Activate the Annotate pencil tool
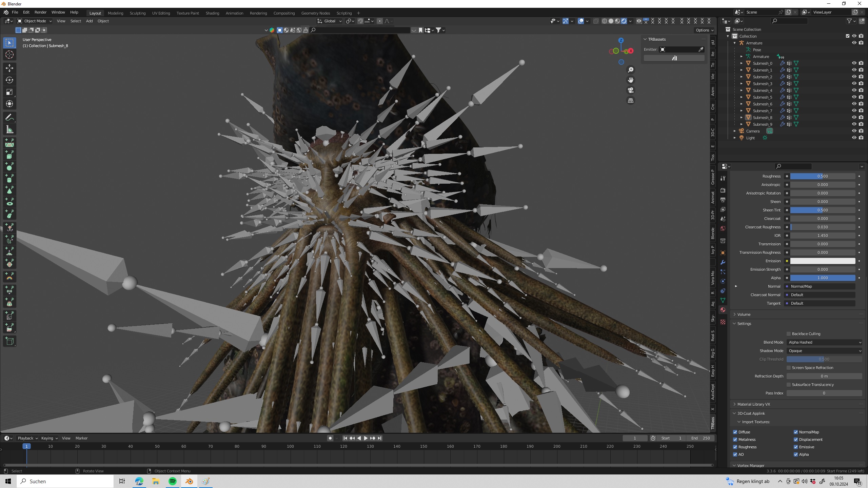Viewport: 868px width, 488px height. [x=9, y=118]
